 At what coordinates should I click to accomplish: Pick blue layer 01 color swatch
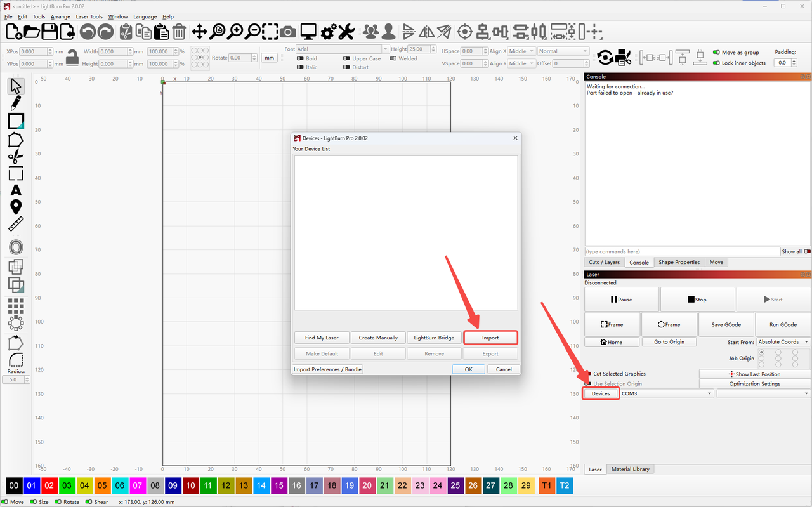click(32, 485)
